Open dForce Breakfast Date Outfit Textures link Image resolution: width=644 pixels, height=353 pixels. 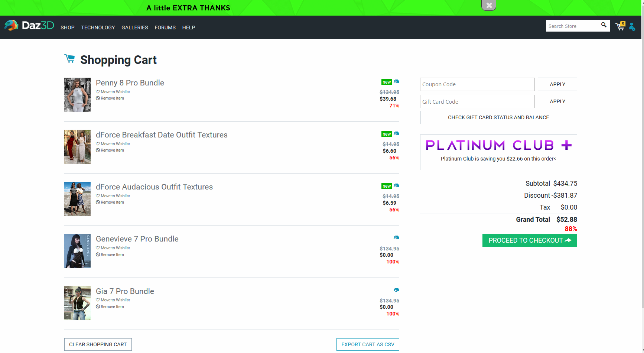click(162, 135)
